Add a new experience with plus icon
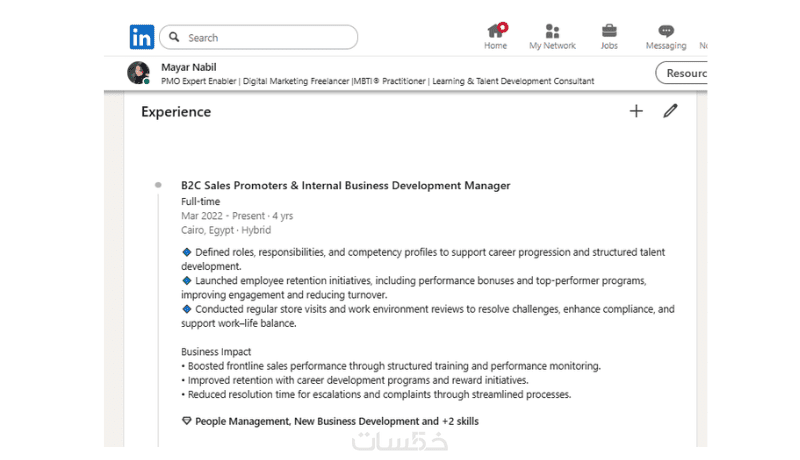800x460 pixels. 636,111
